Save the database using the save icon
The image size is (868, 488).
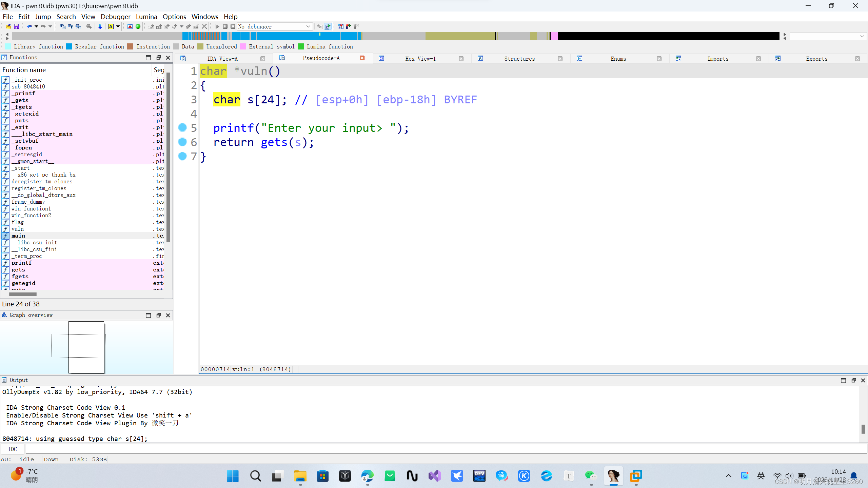pos(16,26)
